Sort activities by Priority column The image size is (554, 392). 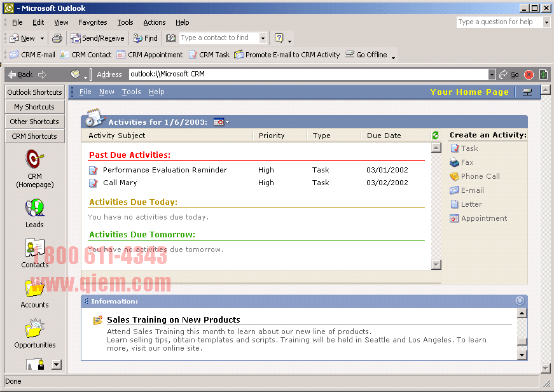[x=272, y=136]
